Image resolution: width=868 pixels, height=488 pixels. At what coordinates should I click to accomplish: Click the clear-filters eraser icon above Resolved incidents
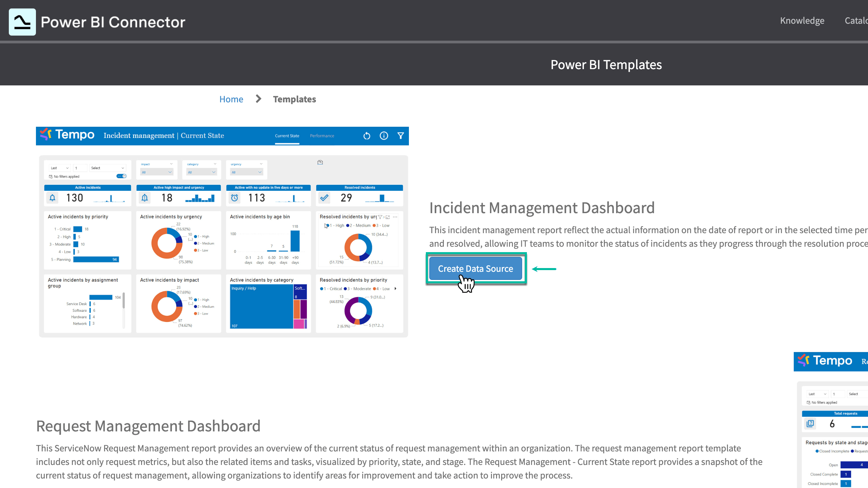coord(320,162)
